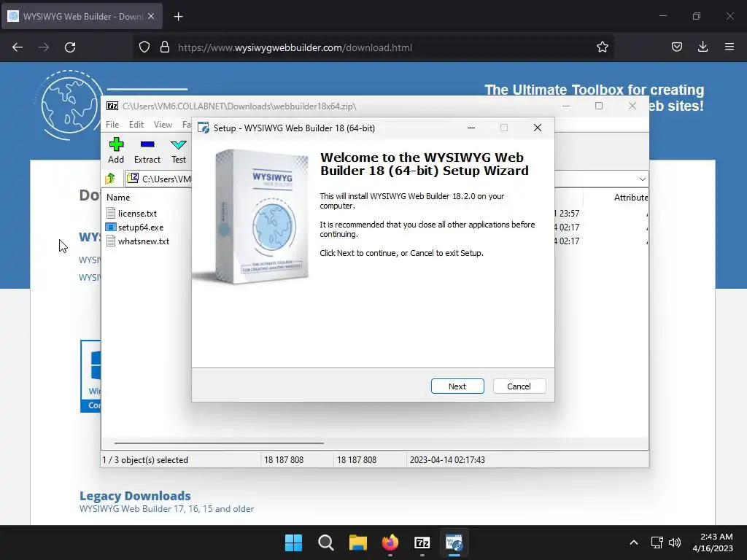Click WYSIWYG Web Builder 17, 16, 15 and older
Viewport: 747px width, 560px height.
click(x=167, y=508)
